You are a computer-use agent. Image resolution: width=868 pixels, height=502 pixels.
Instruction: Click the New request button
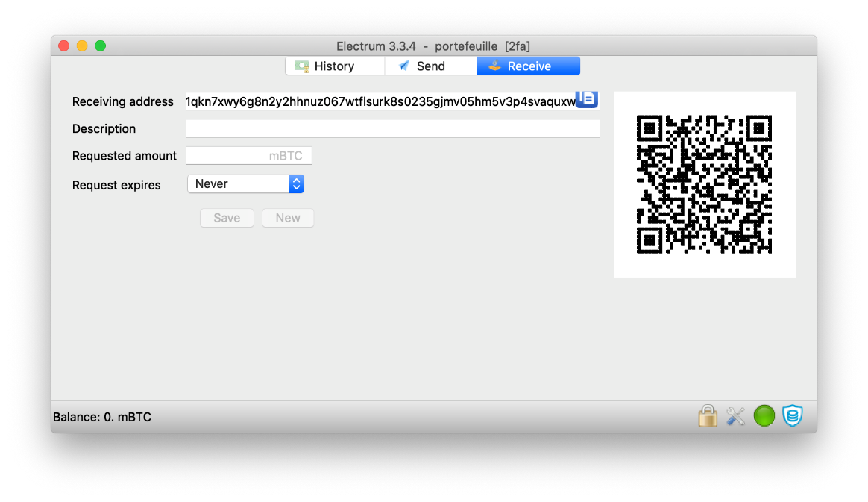[x=288, y=218]
